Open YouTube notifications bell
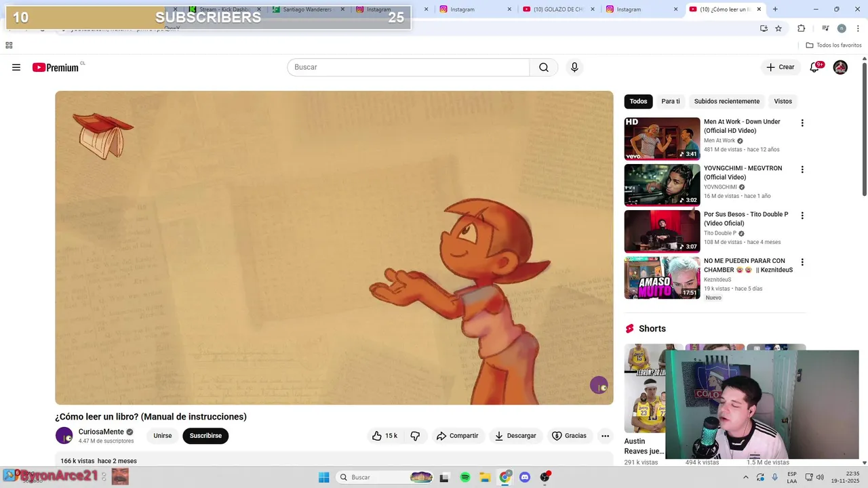This screenshot has height=488, width=868. click(815, 67)
